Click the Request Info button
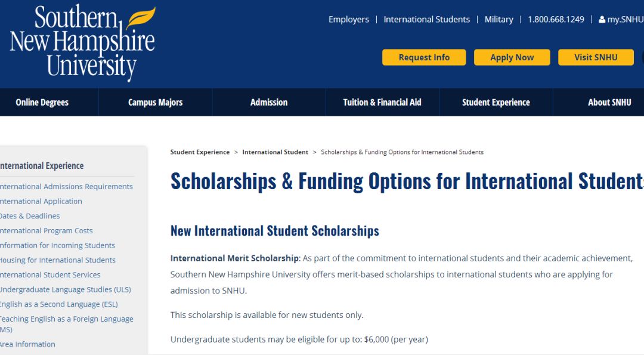644x355 pixels. 424,57
